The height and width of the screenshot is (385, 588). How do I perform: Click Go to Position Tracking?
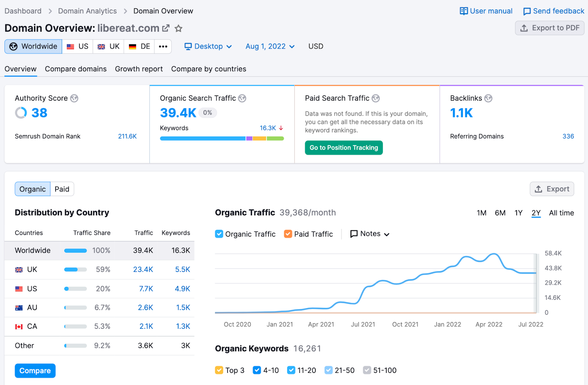coord(344,147)
